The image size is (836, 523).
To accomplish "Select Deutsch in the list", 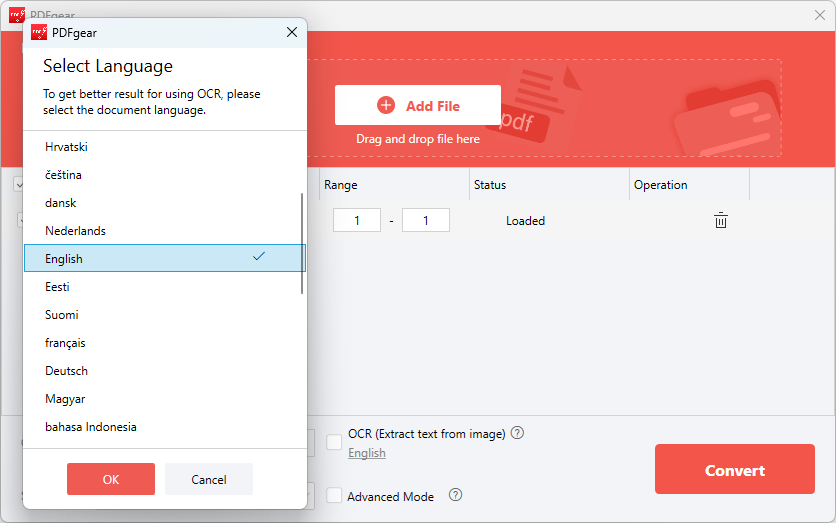I will point(165,371).
